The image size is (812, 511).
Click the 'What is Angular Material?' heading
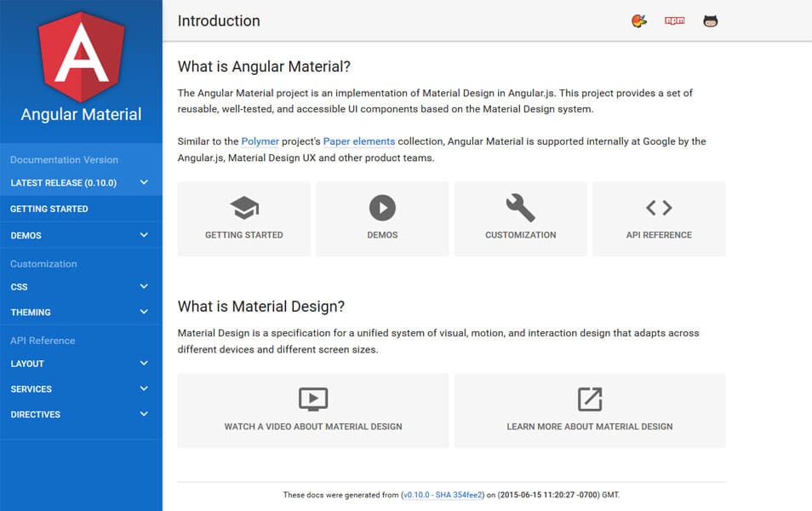coord(264,66)
